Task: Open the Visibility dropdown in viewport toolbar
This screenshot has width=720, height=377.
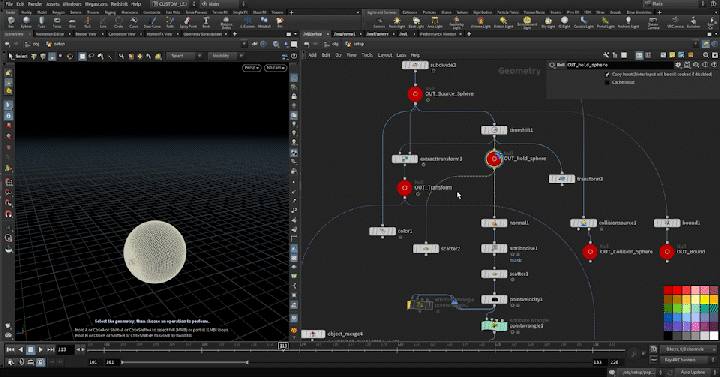Action: point(225,56)
